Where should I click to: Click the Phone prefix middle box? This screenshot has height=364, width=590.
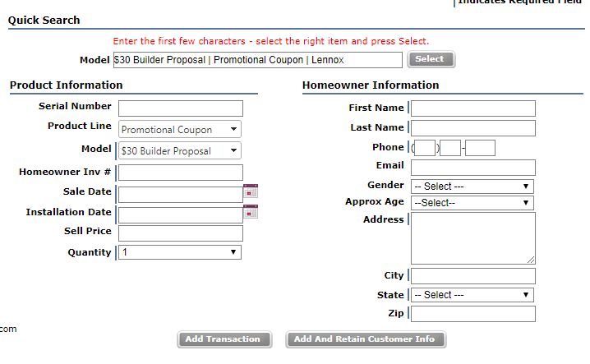[x=450, y=148]
